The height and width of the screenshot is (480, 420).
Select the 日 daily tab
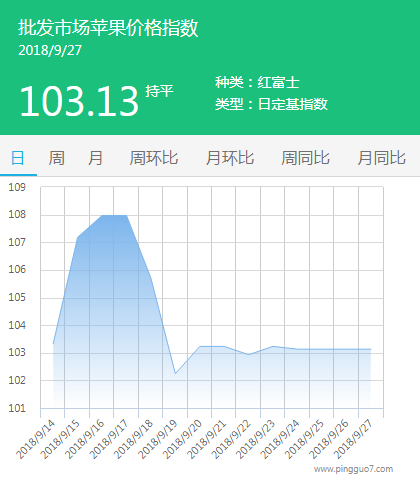(x=18, y=158)
